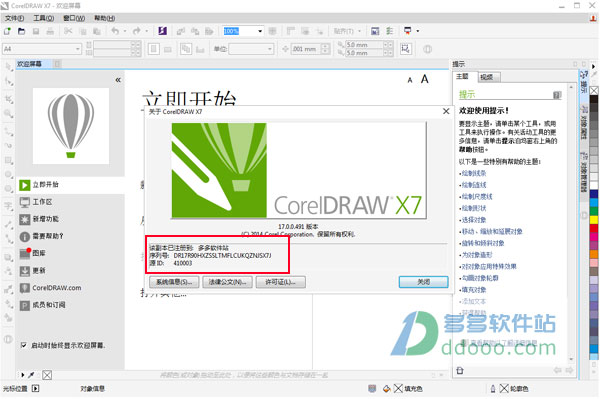The width and height of the screenshot is (600, 399).
Task: Select the red swatch in color palette
Action: click(x=594, y=228)
